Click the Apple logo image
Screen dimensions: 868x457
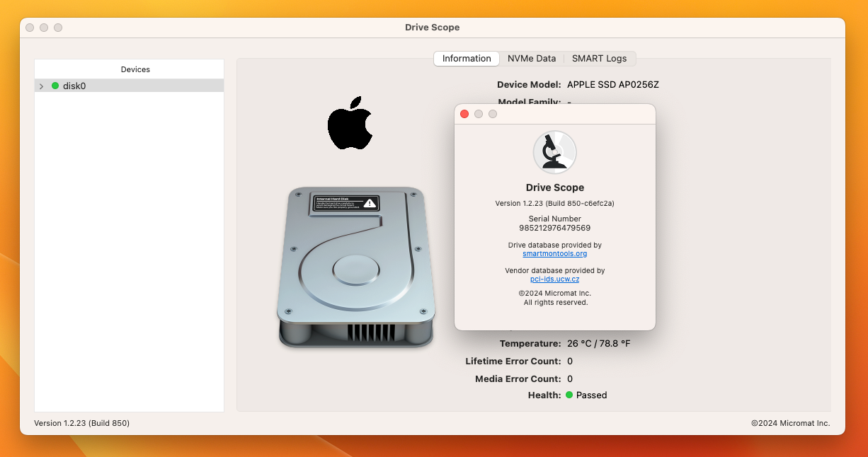pyautogui.click(x=350, y=122)
